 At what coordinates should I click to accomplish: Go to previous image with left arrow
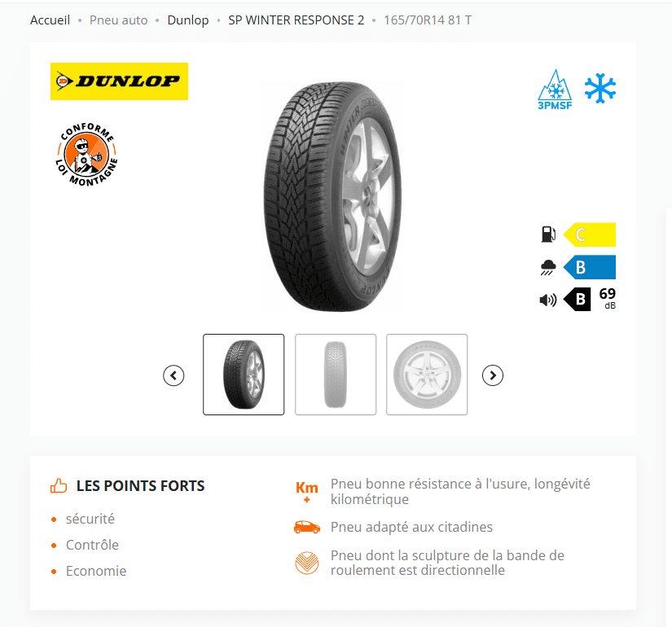click(x=173, y=375)
